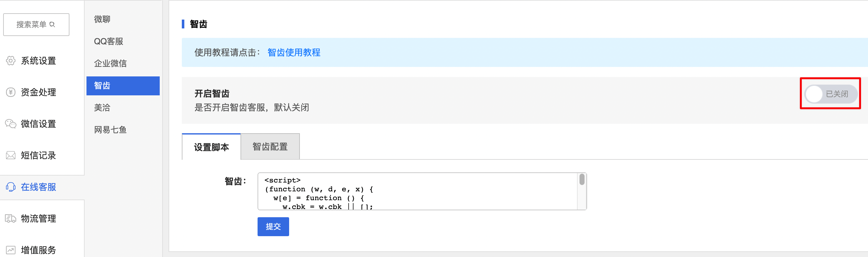This screenshot has height=257, width=868.
Task: Open 增值服务 via its chart icon
Action: point(10,249)
